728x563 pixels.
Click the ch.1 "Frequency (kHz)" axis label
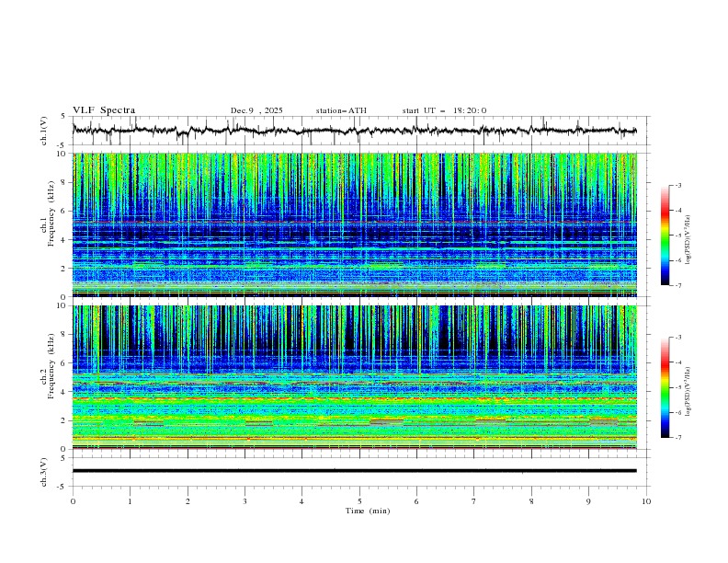tap(51, 214)
